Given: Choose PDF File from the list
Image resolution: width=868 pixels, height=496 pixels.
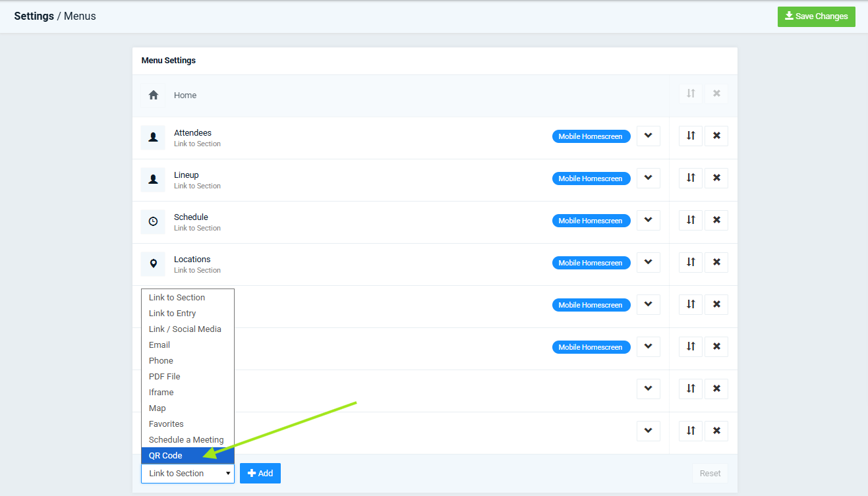Looking at the screenshot, I should coord(188,377).
